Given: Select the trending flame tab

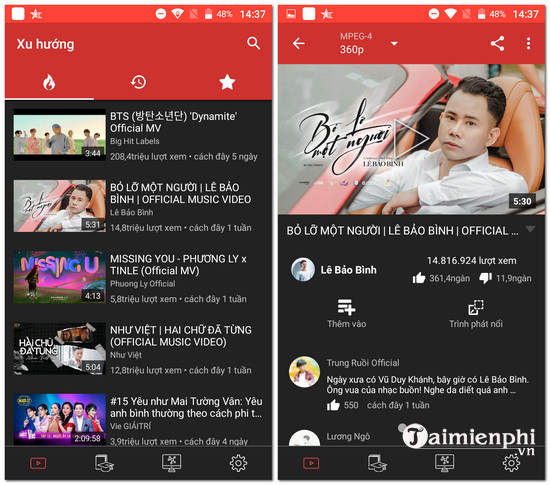Looking at the screenshot, I should point(49,82).
